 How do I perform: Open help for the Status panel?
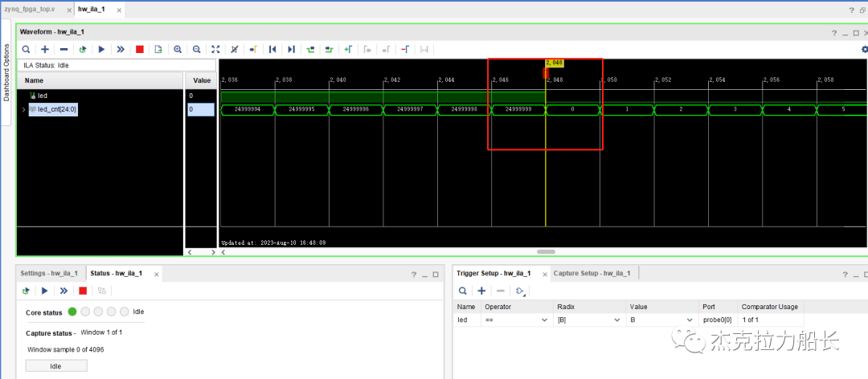point(414,275)
